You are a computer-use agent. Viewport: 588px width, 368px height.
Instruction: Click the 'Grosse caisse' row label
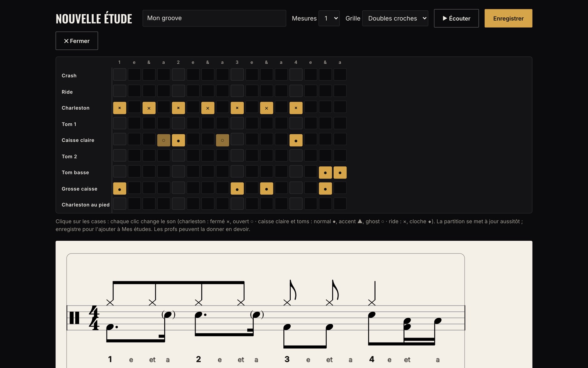79,189
